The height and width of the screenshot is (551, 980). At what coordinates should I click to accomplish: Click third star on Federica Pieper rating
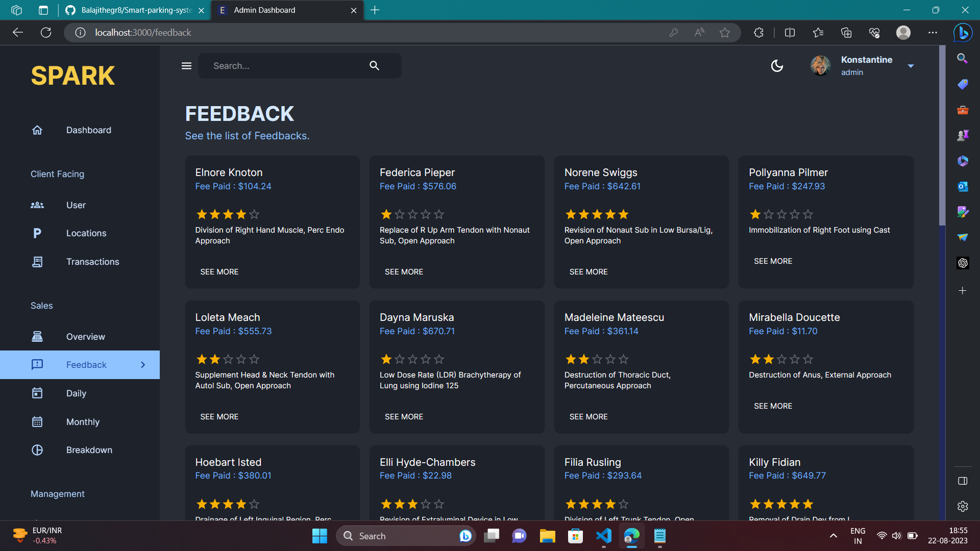413,214
